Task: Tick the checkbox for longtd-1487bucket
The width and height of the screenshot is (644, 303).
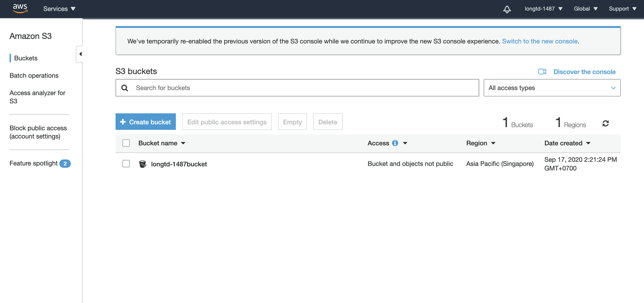Action: click(x=126, y=164)
